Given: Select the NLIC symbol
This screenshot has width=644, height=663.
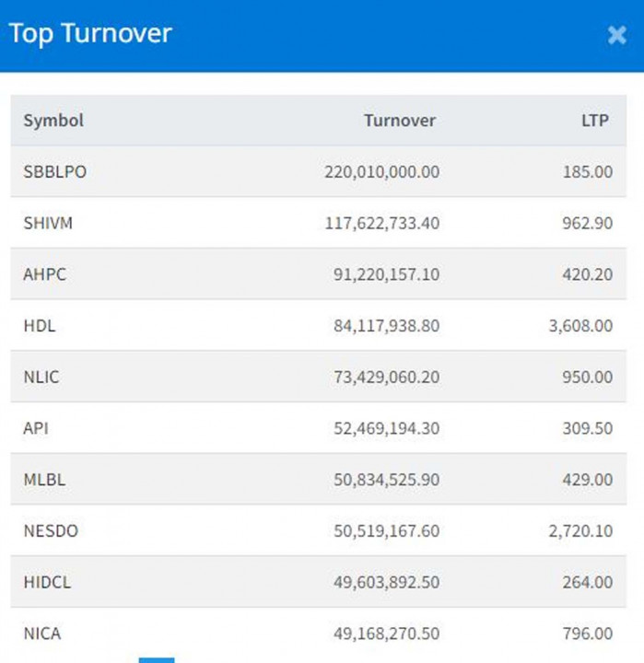Looking at the screenshot, I should 42,377.
